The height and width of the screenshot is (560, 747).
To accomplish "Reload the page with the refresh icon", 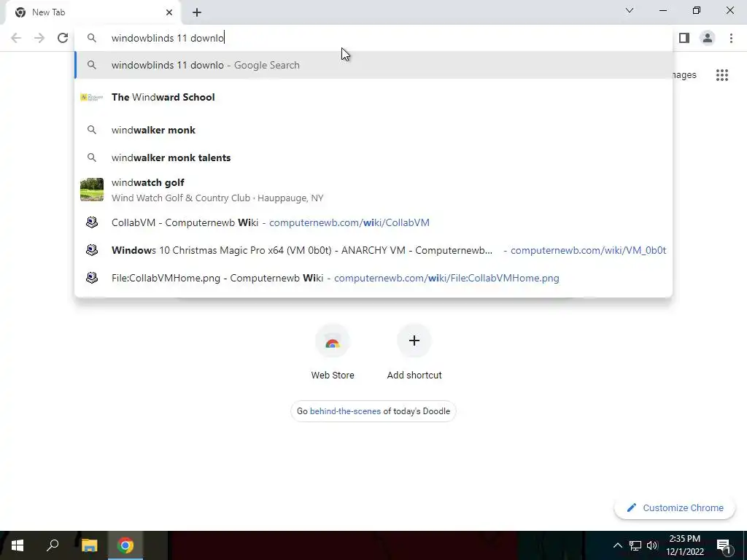I will [63, 38].
